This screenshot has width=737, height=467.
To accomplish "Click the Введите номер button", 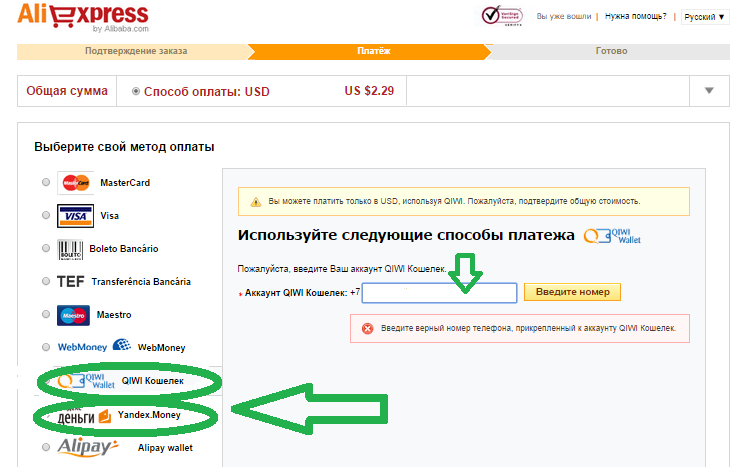I will tap(572, 292).
